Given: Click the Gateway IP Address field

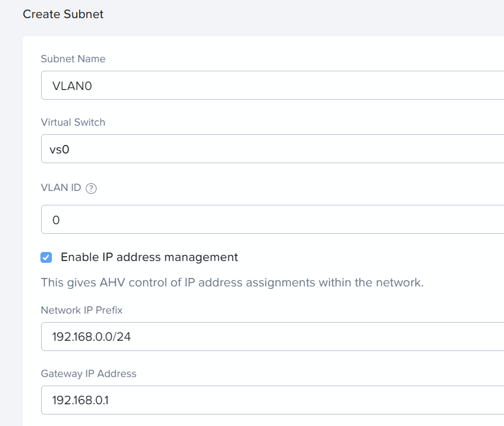Looking at the screenshot, I should click(273, 400).
